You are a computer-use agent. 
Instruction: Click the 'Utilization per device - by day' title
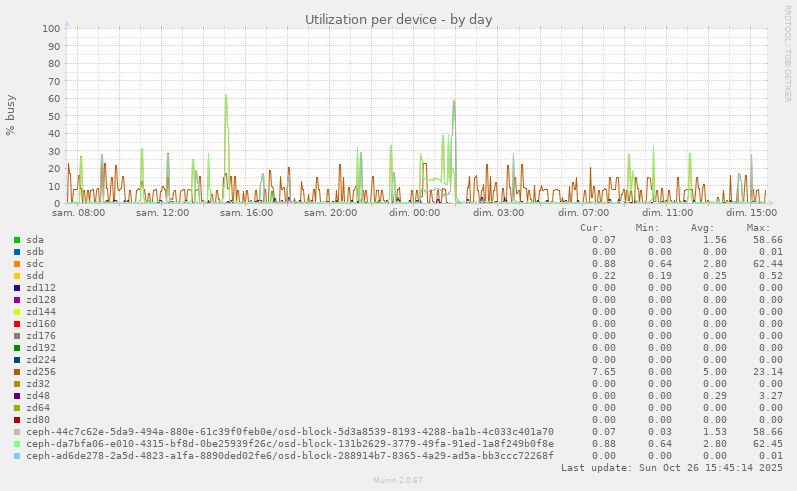click(399, 19)
